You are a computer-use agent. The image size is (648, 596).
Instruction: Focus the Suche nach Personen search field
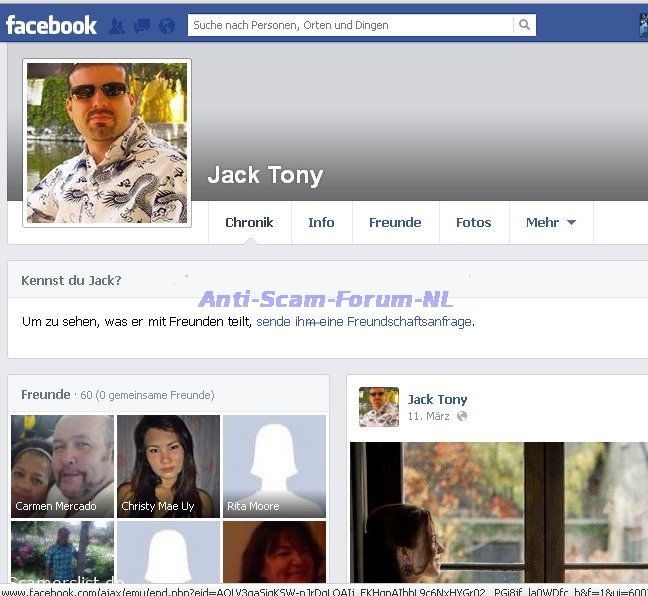click(x=350, y=25)
